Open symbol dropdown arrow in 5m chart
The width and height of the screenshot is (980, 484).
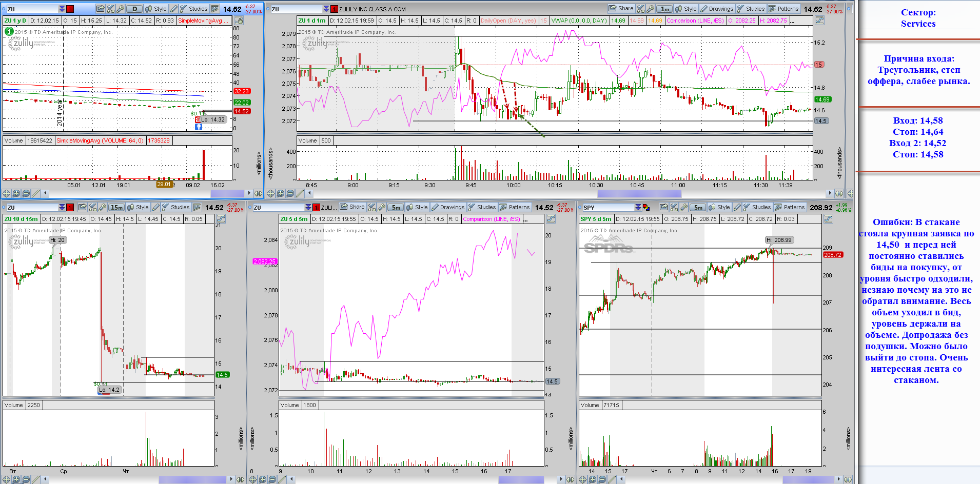coord(308,207)
